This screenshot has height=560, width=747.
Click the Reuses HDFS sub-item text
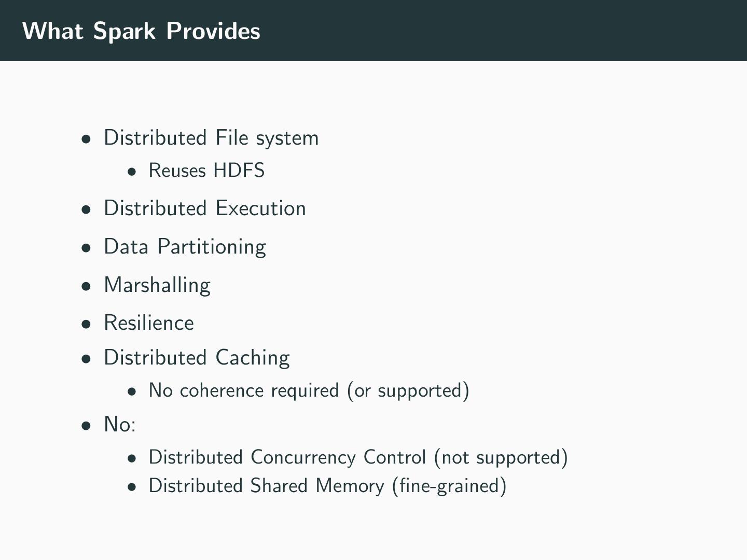(206, 171)
